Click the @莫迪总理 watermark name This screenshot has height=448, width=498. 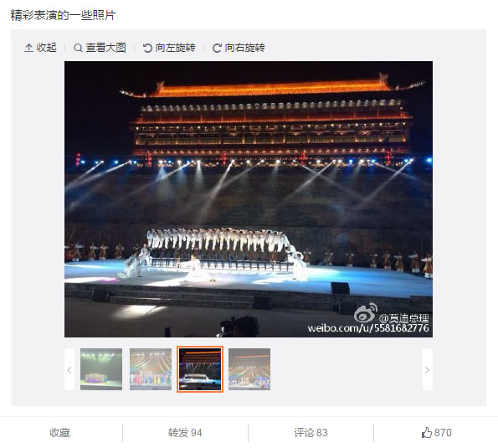[404, 317]
